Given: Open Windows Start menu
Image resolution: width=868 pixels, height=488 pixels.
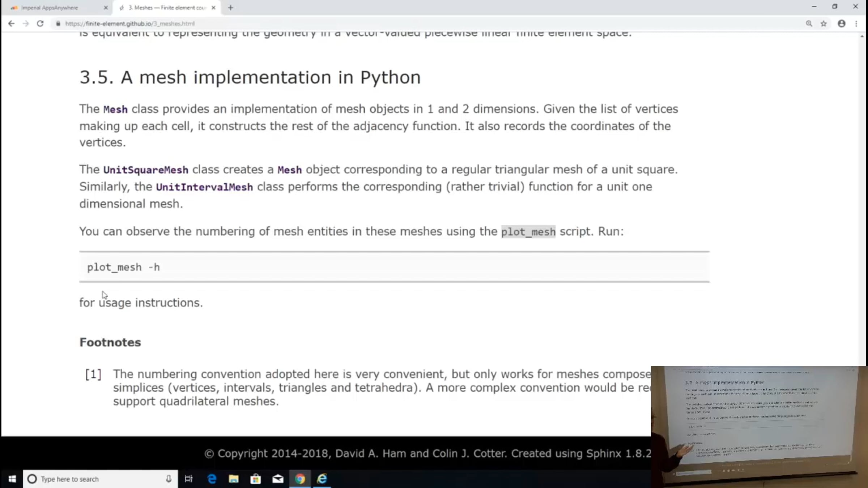Looking at the screenshot, I should tap(12, 479).
